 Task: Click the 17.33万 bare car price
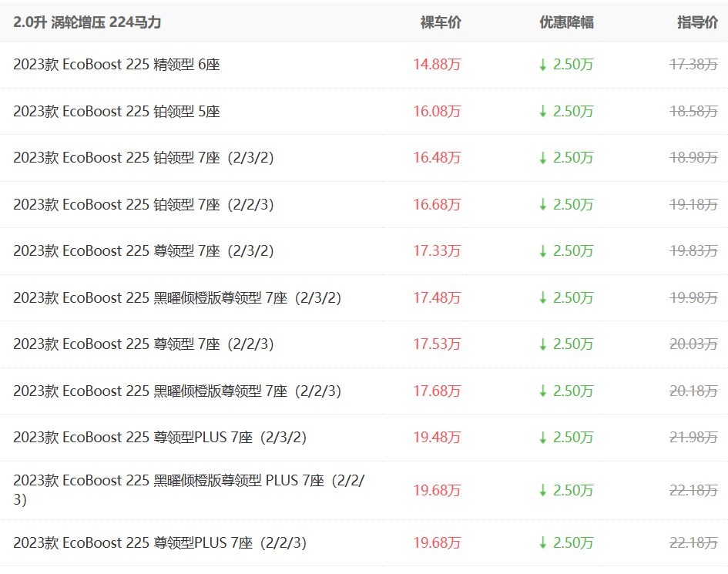pos(437,250)
